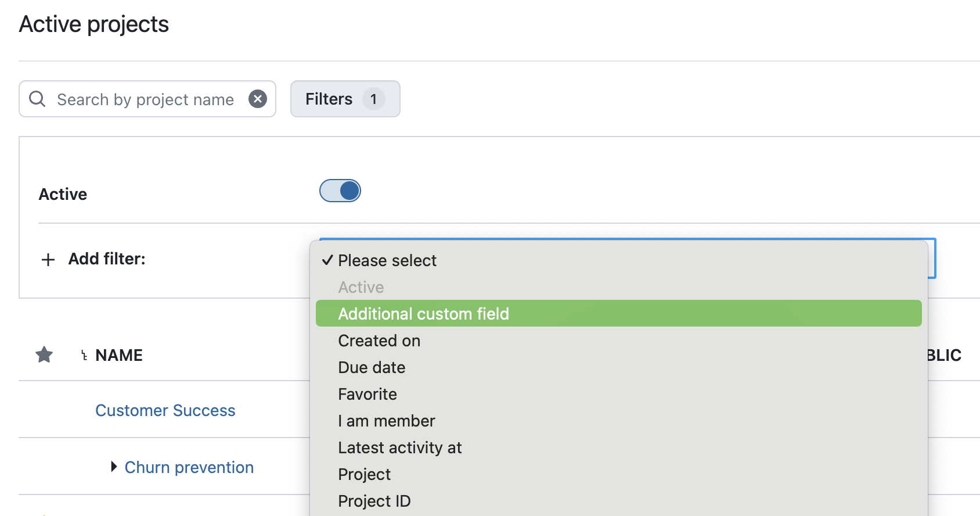This screenshot has height=516, width=980.
Task: Select 'I am member' filter
Action: tap(386, 421)
